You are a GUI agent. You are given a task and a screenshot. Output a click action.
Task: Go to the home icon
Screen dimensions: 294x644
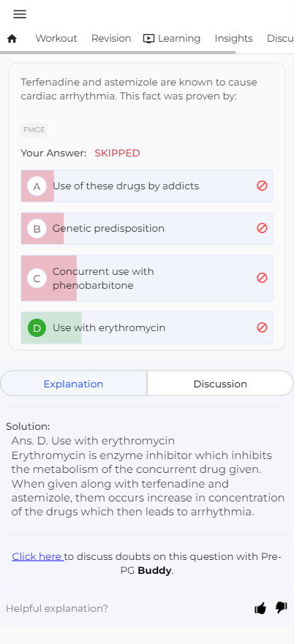[x=12, y=39]
